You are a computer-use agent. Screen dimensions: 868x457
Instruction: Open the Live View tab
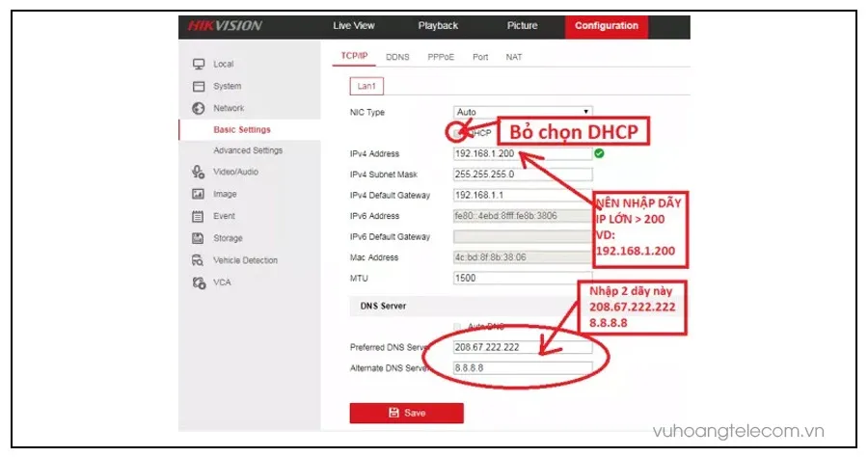[x=354, y=25]
